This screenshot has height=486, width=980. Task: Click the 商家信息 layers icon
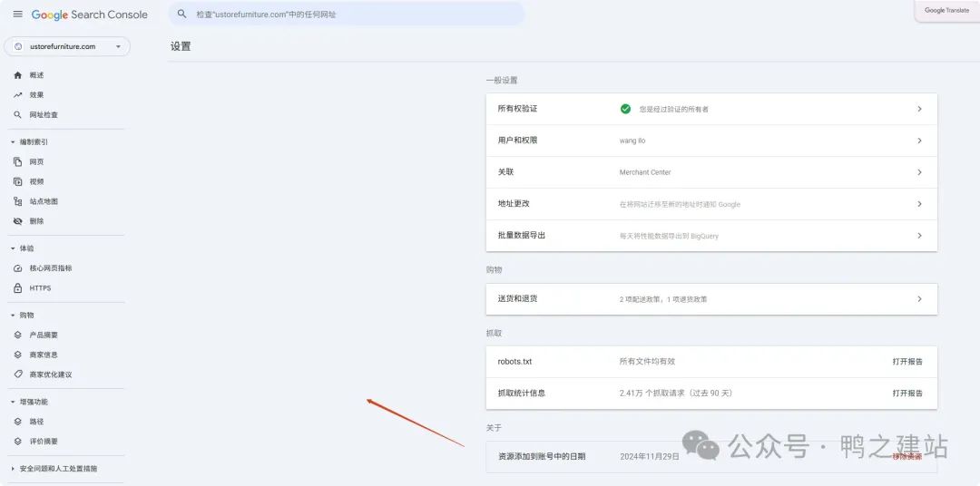(17, 355)
